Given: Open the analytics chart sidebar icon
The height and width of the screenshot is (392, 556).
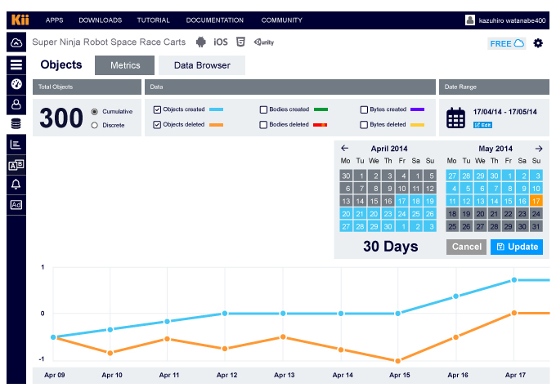Looking at the screenshot, I should pyautogui.click(x=16, y=145).
